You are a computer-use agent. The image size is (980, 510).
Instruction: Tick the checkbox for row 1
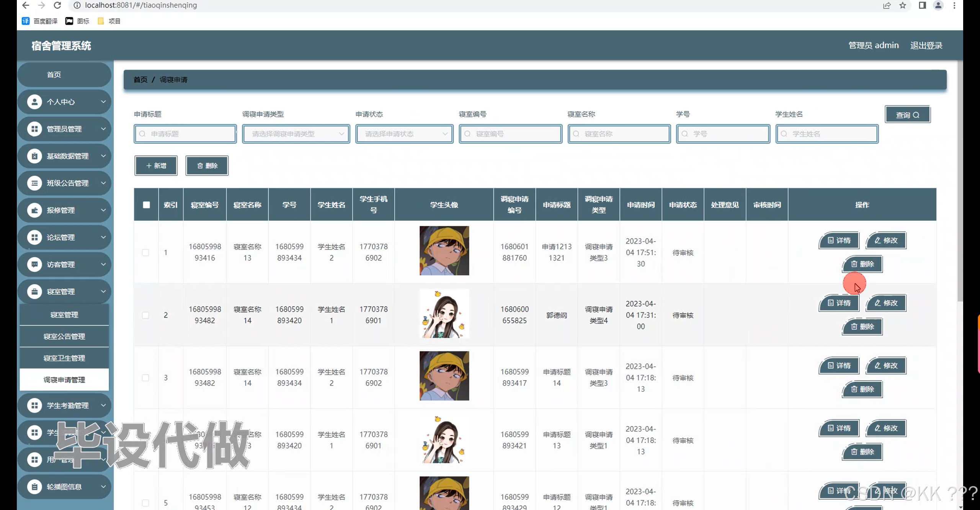(145, 253)
